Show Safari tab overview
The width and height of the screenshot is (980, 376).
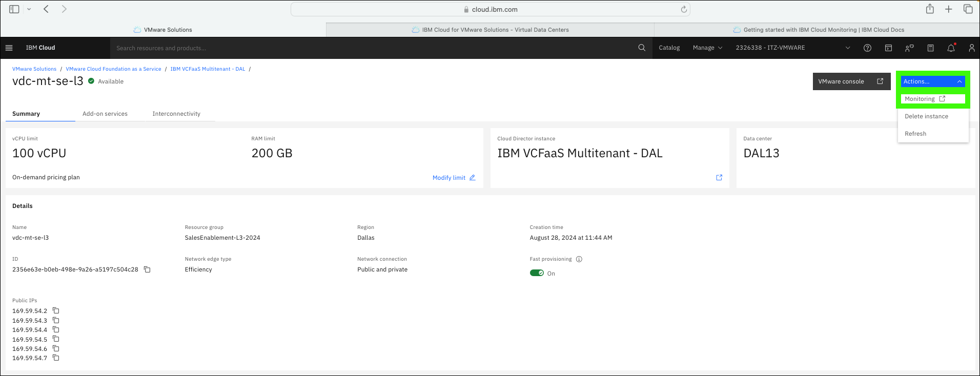968,9
